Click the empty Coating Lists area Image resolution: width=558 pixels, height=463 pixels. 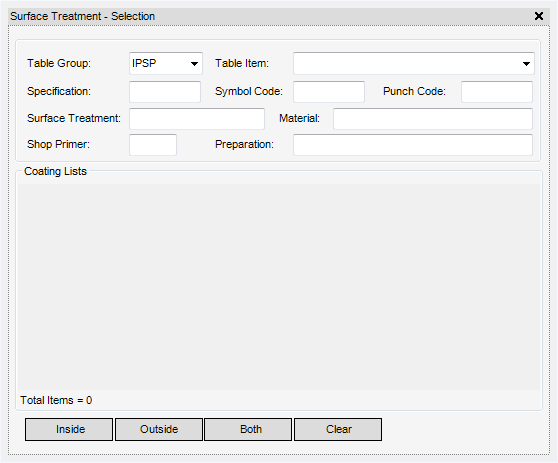279,287
